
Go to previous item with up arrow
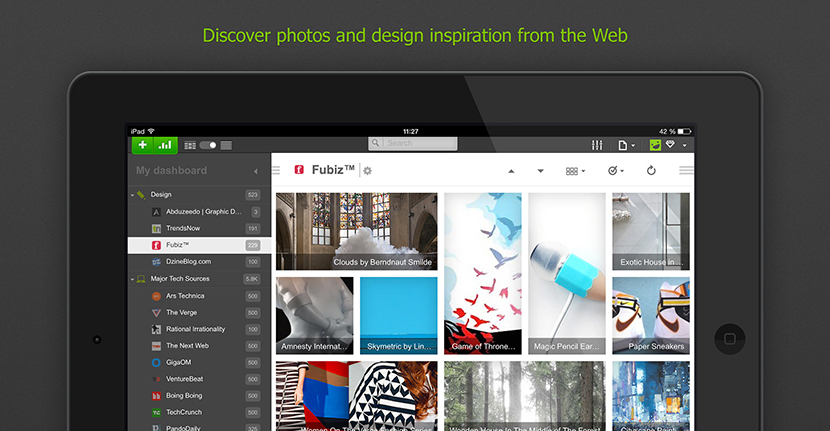tap(511, 171)
